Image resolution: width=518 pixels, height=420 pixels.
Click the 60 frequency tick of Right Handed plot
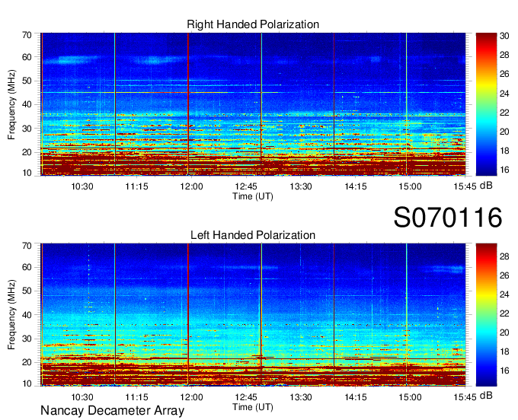(x=27, y=57)
